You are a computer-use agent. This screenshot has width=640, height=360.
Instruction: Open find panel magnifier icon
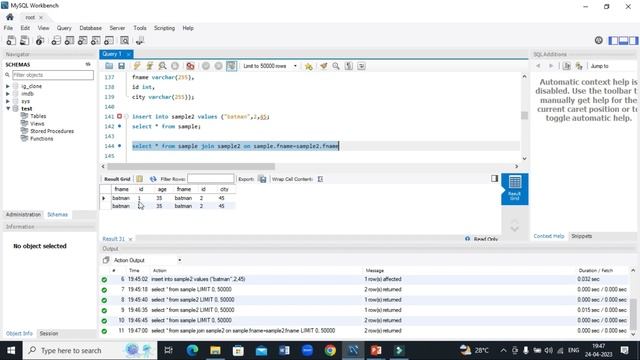pyautogui.click(x=336, y=66)
